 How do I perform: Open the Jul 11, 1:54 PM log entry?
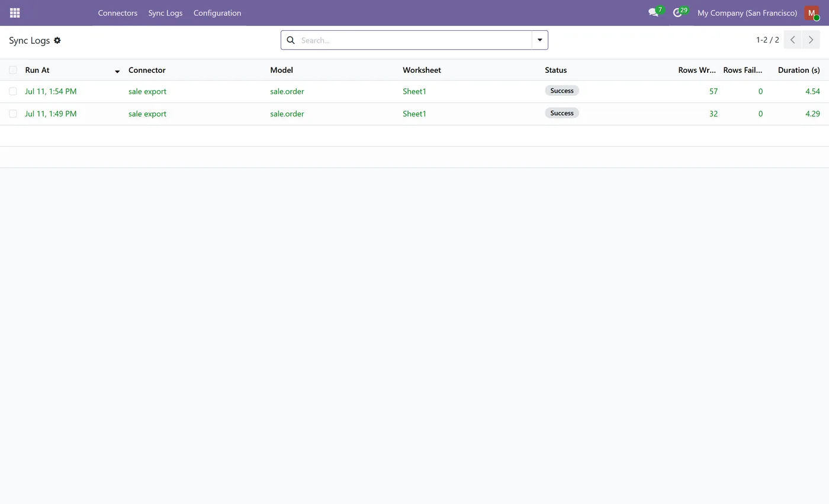pyautogui.click(x=51, y=91)
